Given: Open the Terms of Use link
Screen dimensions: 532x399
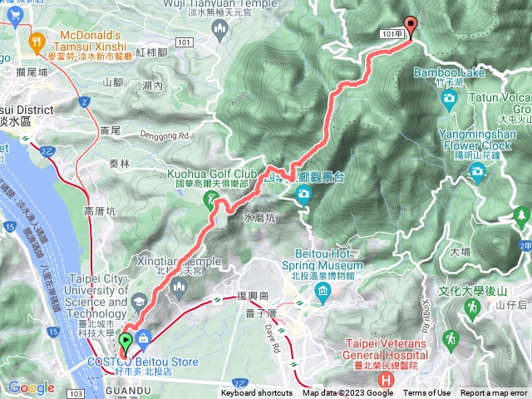Looking at the screenshot, I should pos(426,393).
